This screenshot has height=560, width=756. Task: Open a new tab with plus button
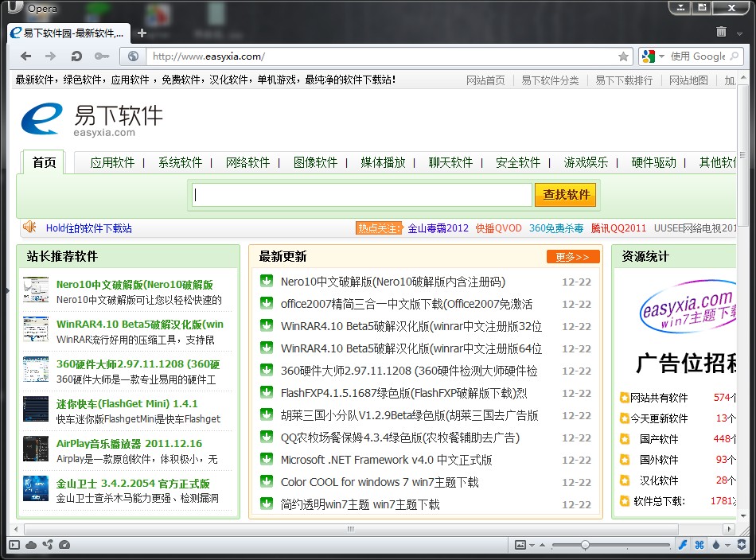[x=142, y=33]
